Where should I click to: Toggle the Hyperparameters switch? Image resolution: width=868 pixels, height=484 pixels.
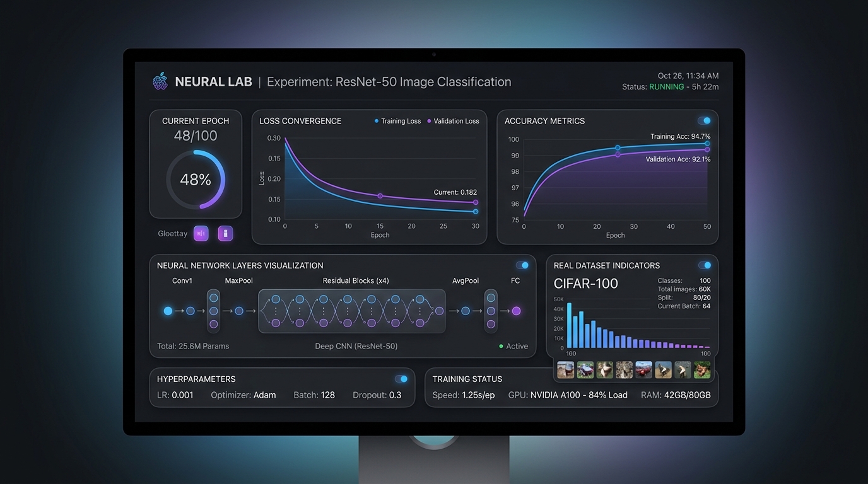point(401,379)
